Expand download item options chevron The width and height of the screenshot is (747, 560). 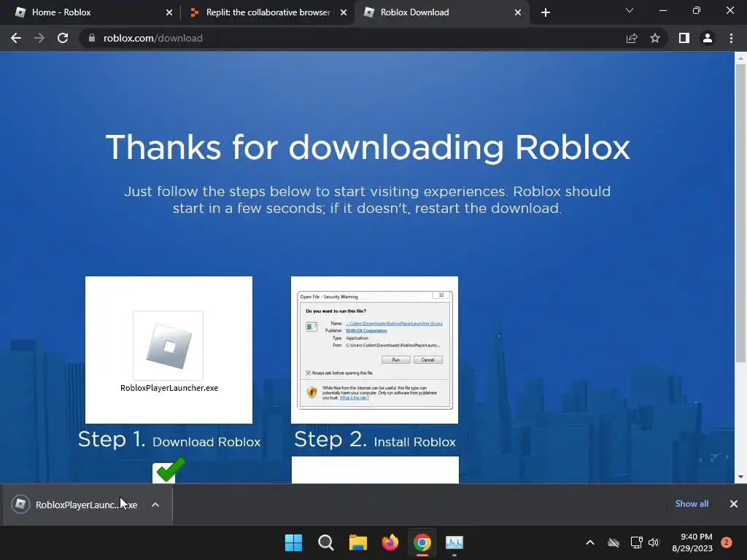click(155, 505)
